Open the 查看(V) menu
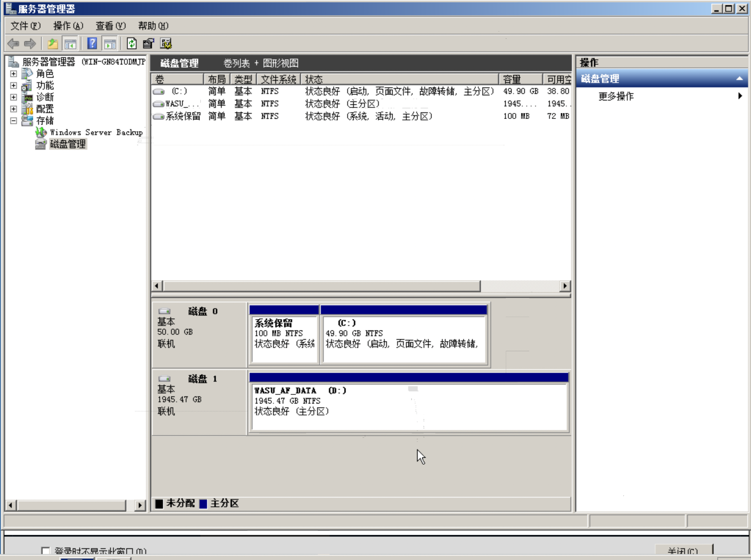751x560 pixels. coord(110,26)
